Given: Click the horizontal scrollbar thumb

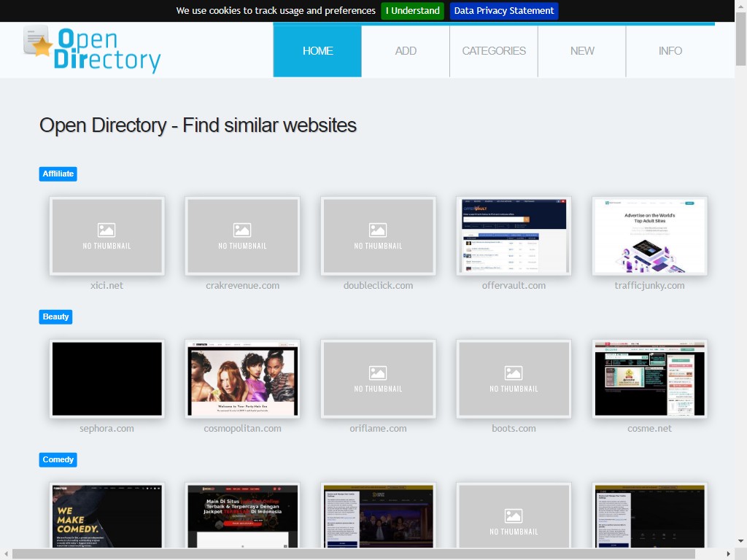Looking at the screenshot, I should [x=354, y=554].
